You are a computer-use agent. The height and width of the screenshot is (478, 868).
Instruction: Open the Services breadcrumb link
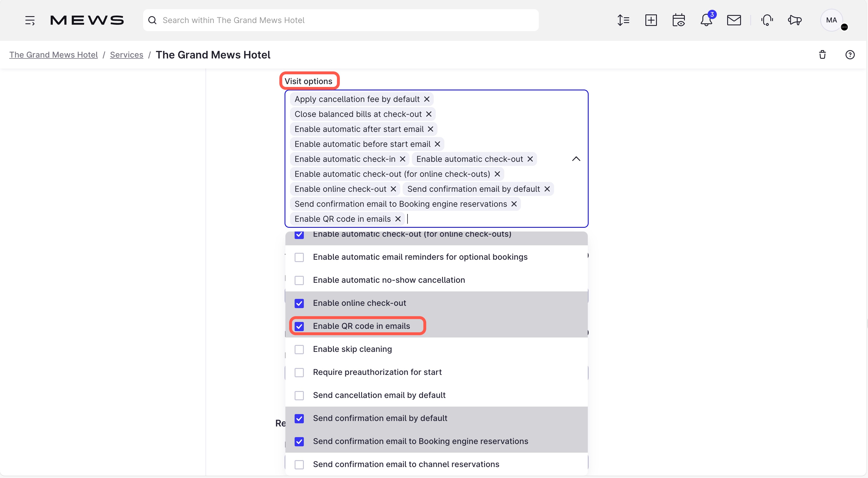tap(126, 55)
